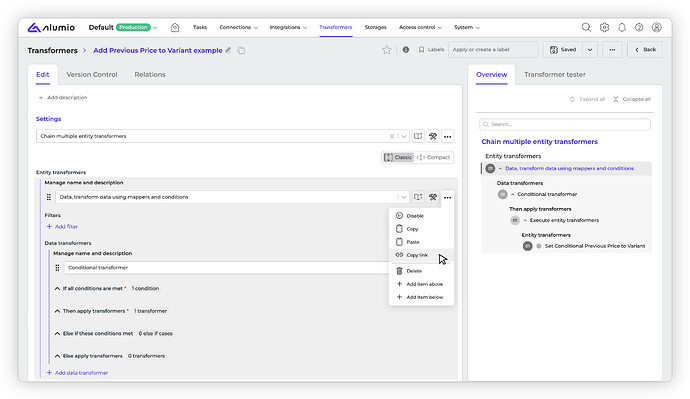
Task: Click the tools icon in Settings row
Action: point(433,136)
